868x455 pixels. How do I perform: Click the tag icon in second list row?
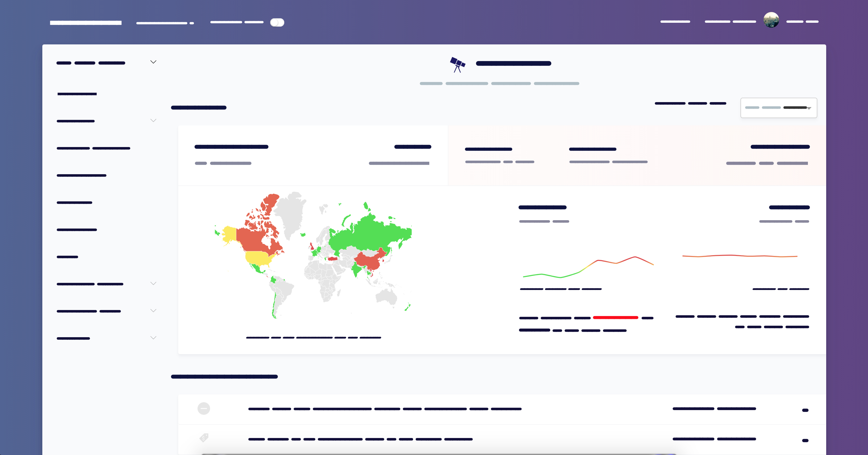(204, 438)
